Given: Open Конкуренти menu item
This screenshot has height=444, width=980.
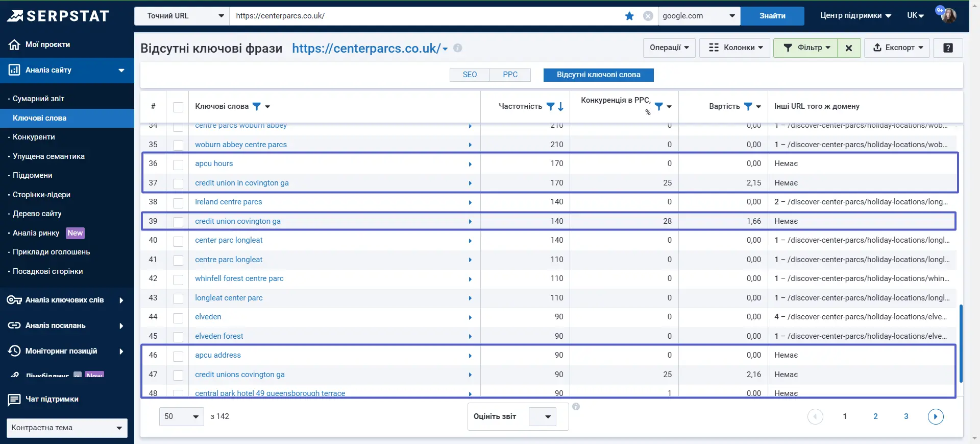Looking at the screenshot, I should coord(34,137).
